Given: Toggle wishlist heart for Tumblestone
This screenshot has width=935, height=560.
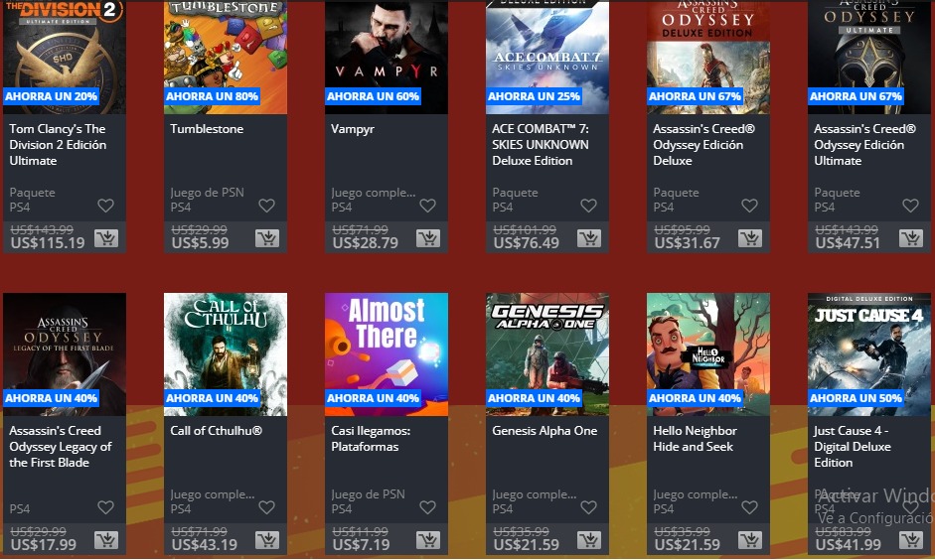Looking at the screenshot, I should pos(266,206).
